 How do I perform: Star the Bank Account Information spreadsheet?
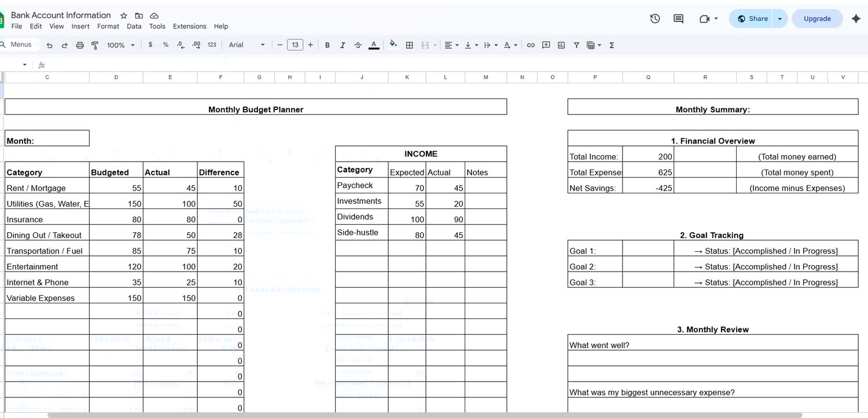pyautogui.click(x=123, y=16)
